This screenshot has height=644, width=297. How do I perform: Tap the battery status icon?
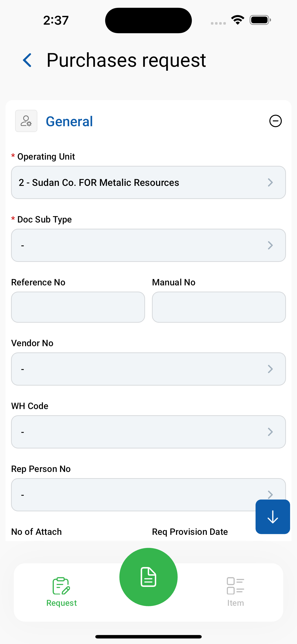pyautogui.click(x=260, y=20)
